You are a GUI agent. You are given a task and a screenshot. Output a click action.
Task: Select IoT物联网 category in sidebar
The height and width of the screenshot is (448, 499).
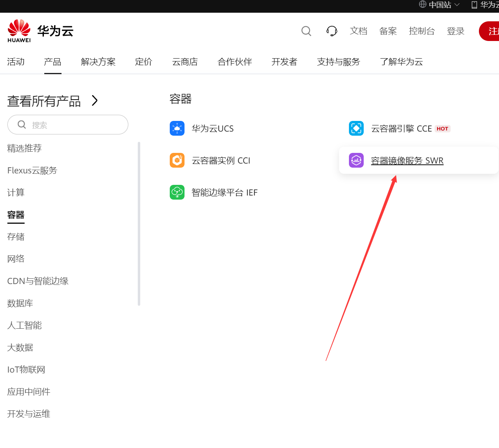(x=26, y=370)
